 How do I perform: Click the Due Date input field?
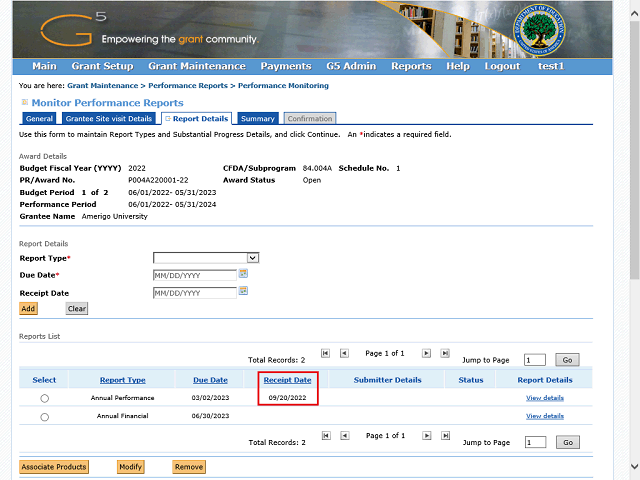point(194,275)
